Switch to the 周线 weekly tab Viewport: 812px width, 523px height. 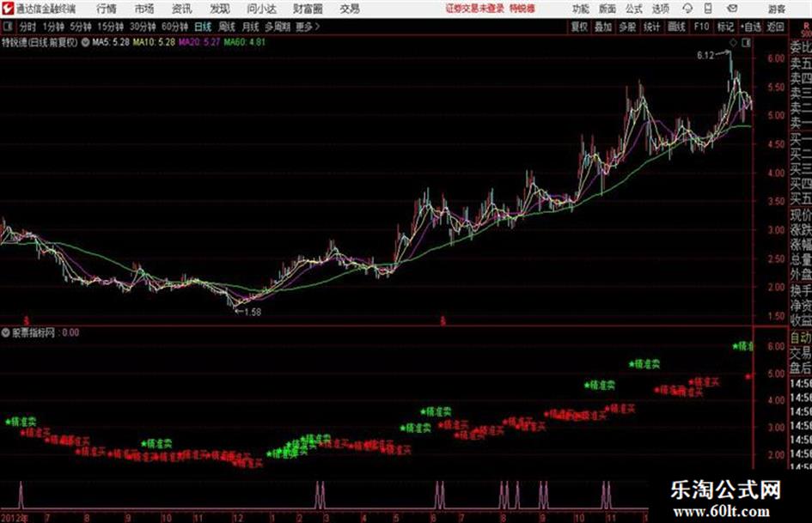(x=227, y=27)
